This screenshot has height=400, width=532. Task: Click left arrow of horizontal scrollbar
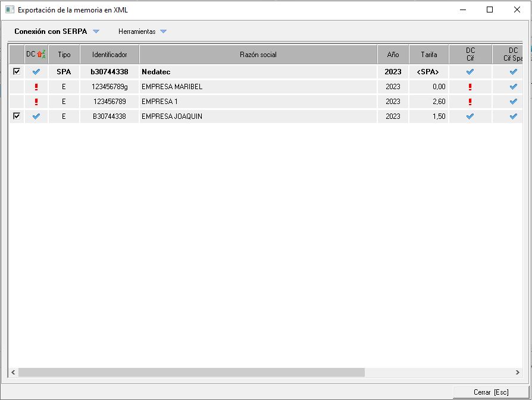(13, 372)
